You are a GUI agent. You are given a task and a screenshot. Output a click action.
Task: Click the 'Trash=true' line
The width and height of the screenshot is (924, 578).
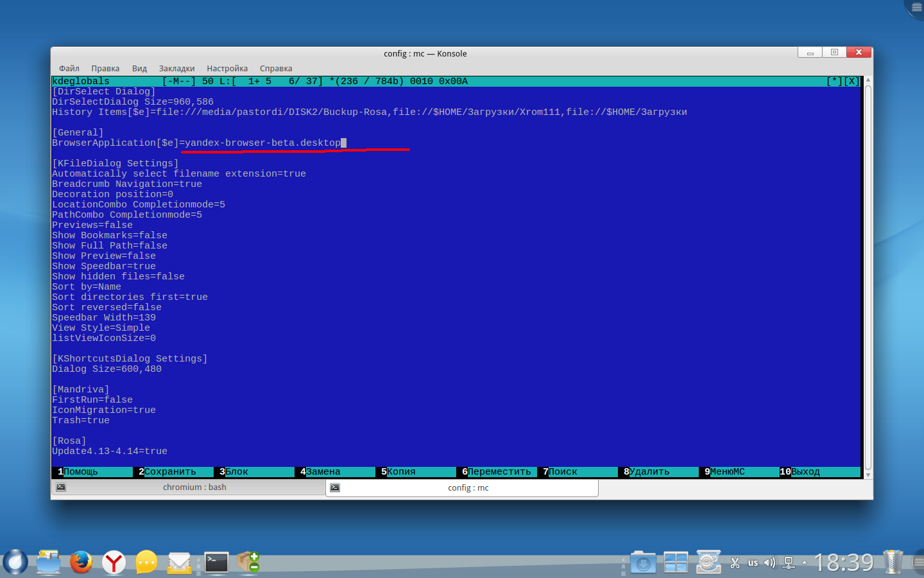coord(81,421)
